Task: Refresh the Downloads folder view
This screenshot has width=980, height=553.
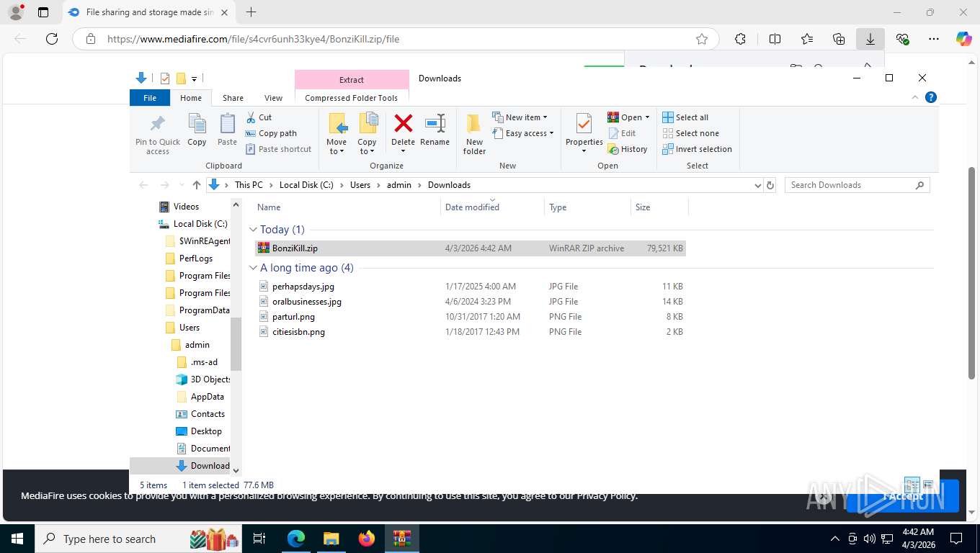Action: point(770,185)
